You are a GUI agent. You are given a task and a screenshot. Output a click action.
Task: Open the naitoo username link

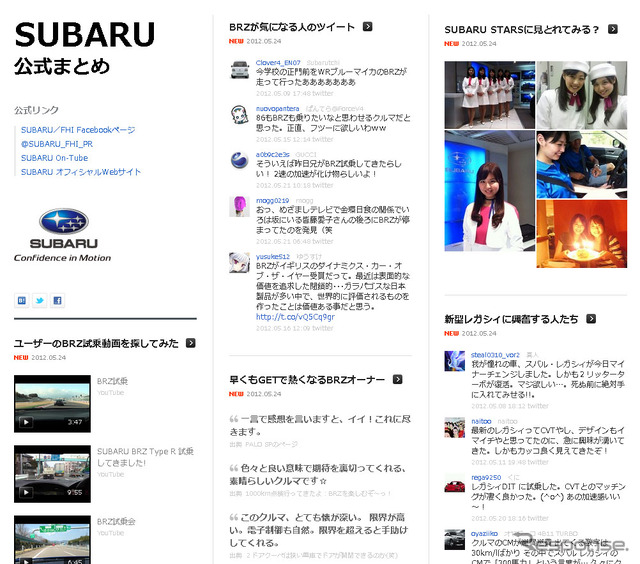[481, 421]
